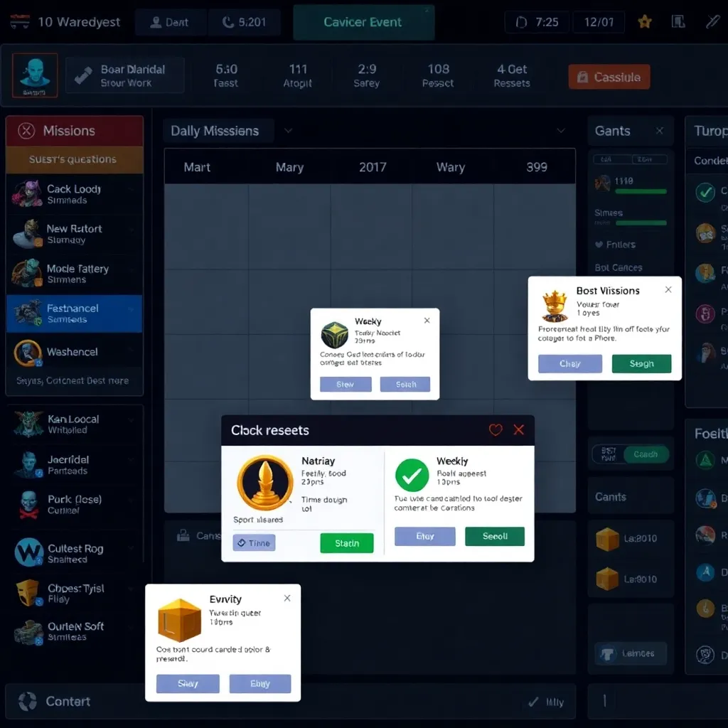This screenshot has width=728, height=728.
Task: Click the pencil edit icon at top right
Action: (712, 22)
